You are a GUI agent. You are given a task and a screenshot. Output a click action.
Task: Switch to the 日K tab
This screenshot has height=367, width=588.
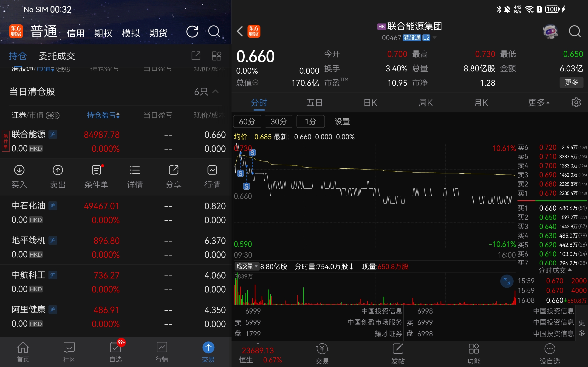(x=370, y=103)
